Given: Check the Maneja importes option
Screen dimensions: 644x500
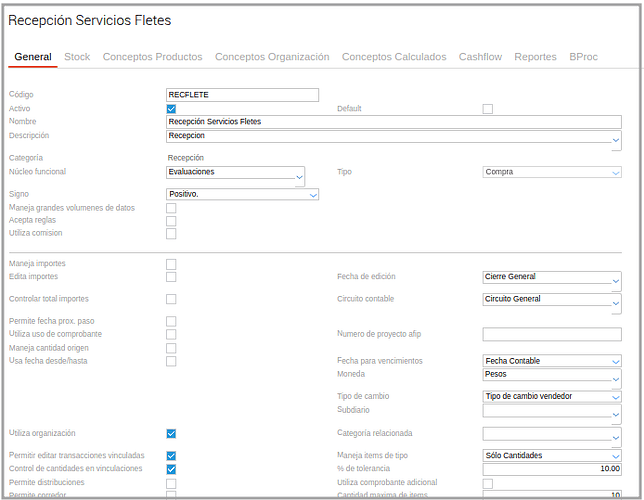Looking at the screenshot, I should (x=171, y=264).
